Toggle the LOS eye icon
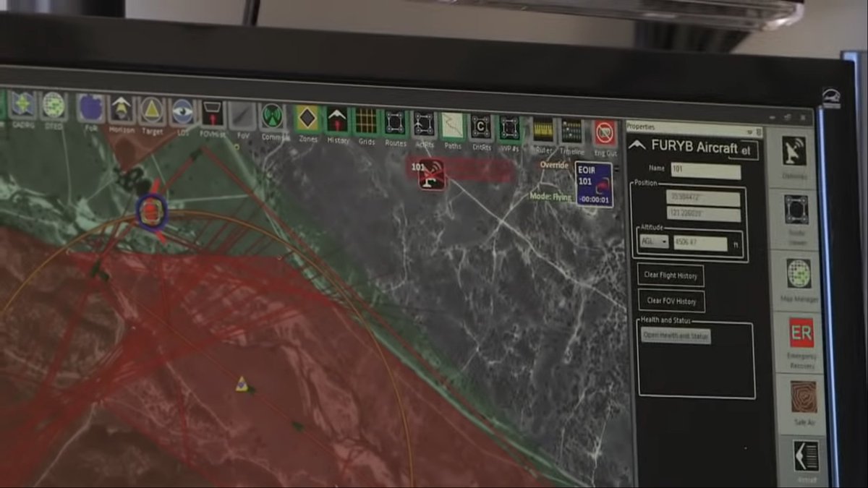Screen dimensions: 868x488 [x=182, y=111]
